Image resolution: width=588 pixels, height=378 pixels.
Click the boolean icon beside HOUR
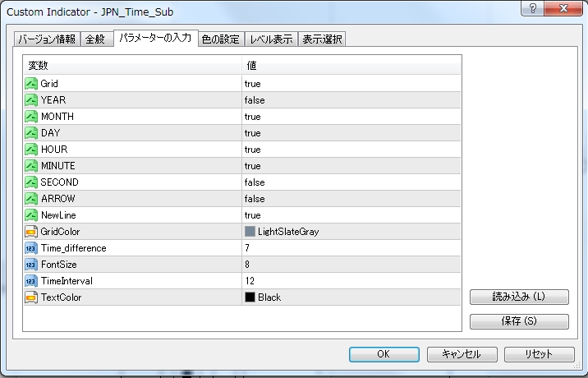coord(31,150)
